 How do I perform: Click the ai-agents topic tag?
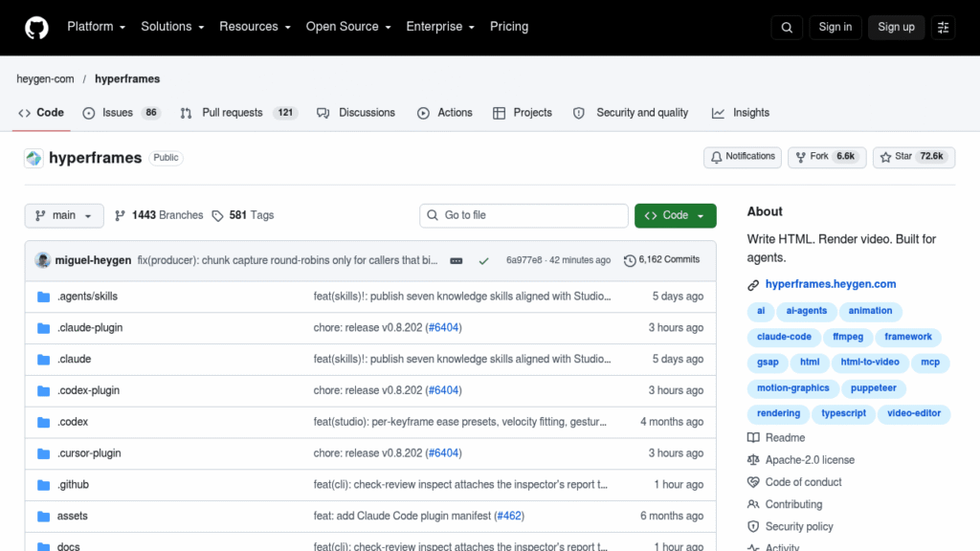tap(806, 311)
